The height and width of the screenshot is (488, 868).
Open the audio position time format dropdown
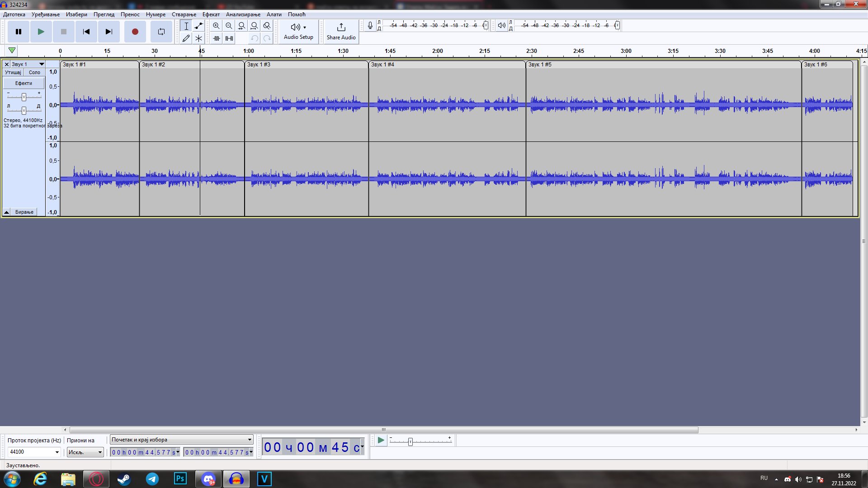(x=362, y=446)
